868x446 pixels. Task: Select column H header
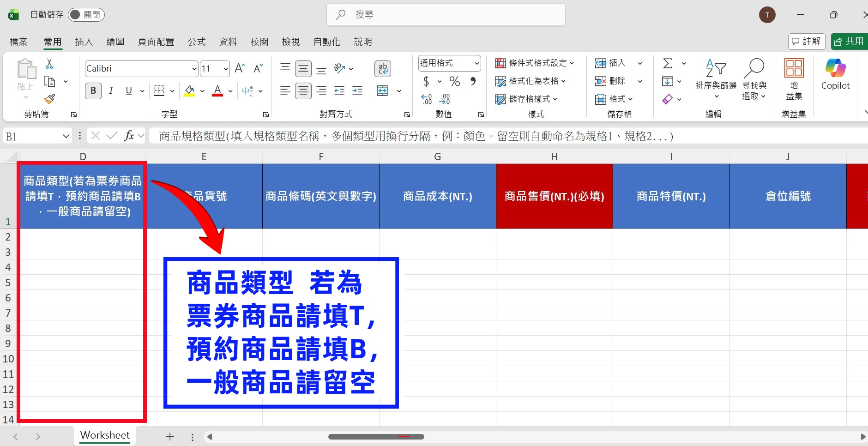click(x=555, y=157)
